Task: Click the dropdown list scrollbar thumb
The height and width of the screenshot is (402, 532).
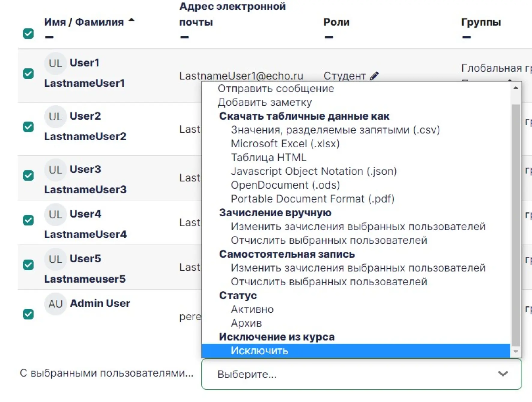Action: (516, 225)
